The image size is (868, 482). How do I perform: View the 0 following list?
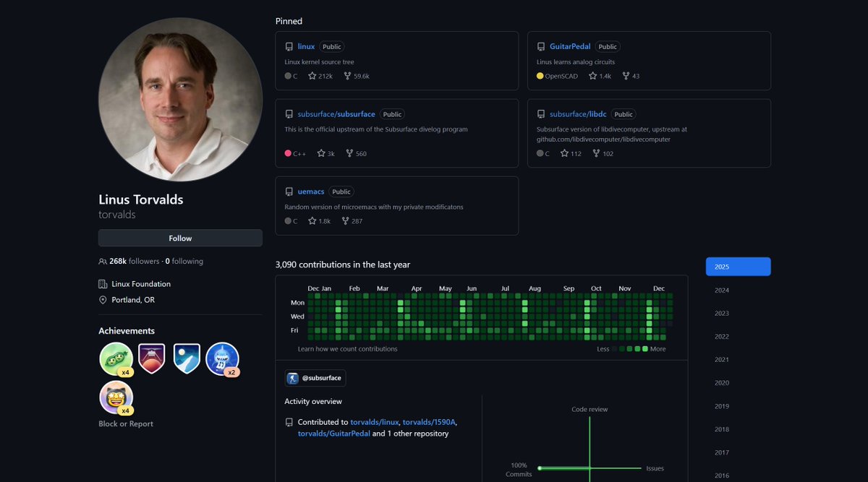184,261
